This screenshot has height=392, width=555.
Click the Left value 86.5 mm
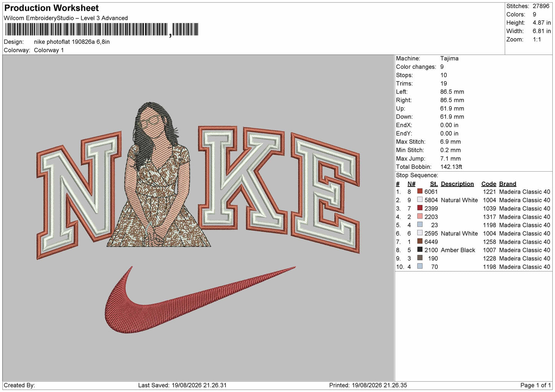point(452,92)
